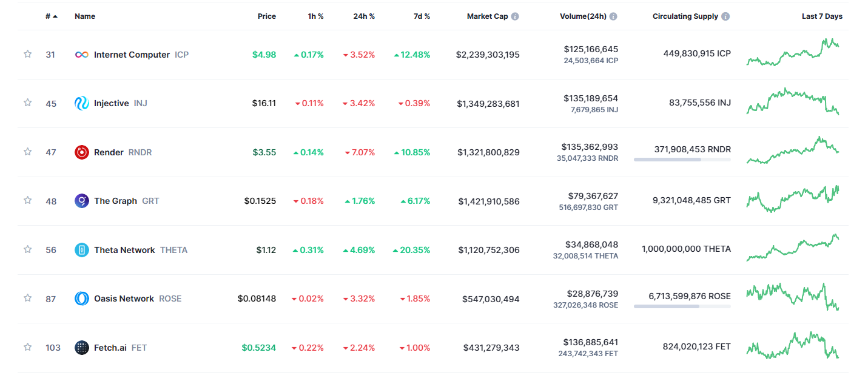Screen dimensions: 868x378
Task: Click The Graph coin logo
Action: pos(82,201)
